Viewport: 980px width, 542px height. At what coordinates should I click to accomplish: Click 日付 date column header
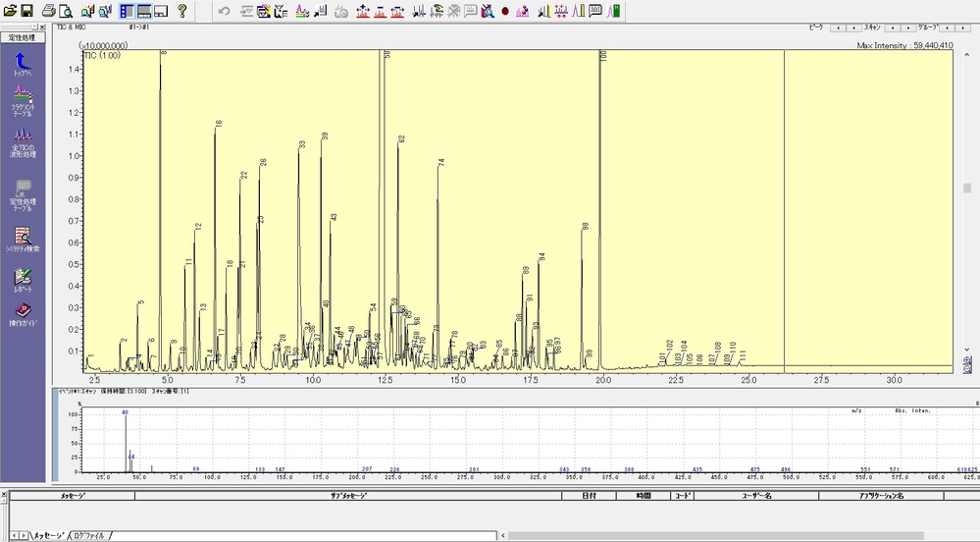(589, 496)
